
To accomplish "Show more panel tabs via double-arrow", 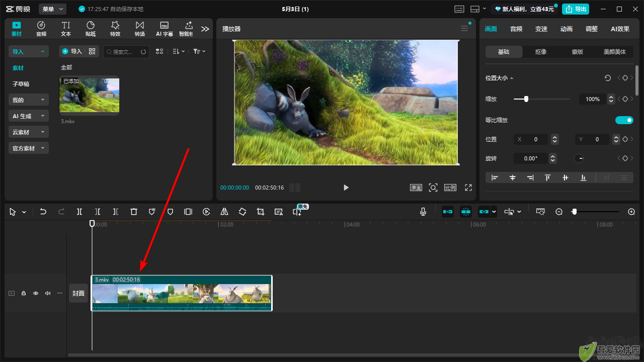I will point(205,29).
